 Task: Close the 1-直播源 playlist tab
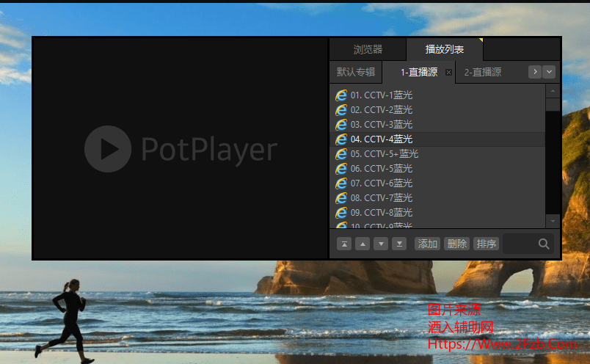coord(449,72)
